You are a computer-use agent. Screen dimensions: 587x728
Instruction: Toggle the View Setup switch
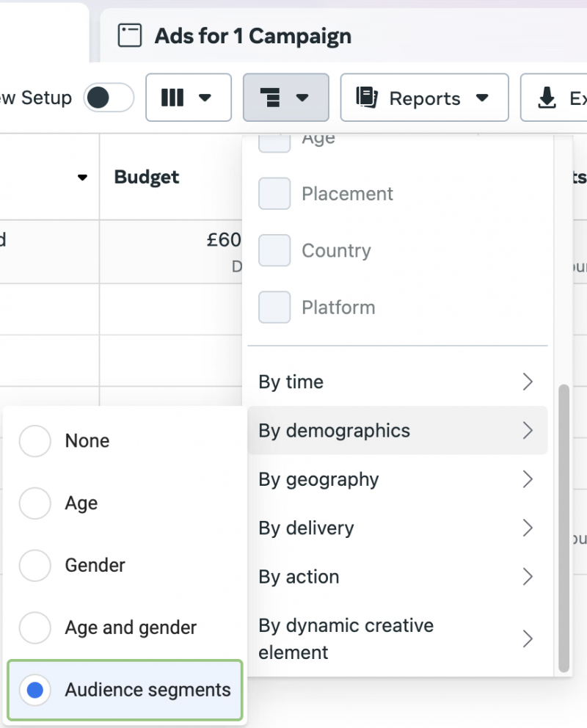click(109, 98)
